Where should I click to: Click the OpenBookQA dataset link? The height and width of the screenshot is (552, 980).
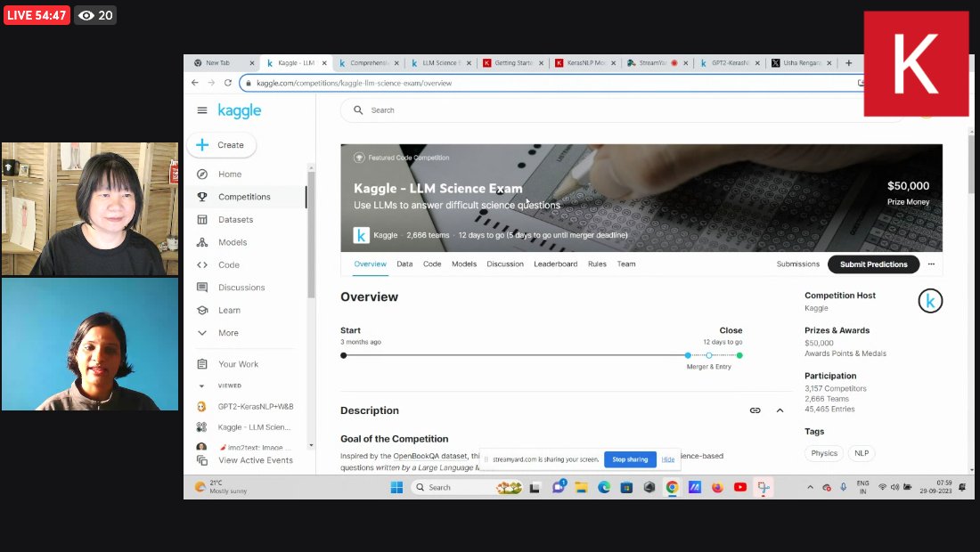(x=430, y=456)
